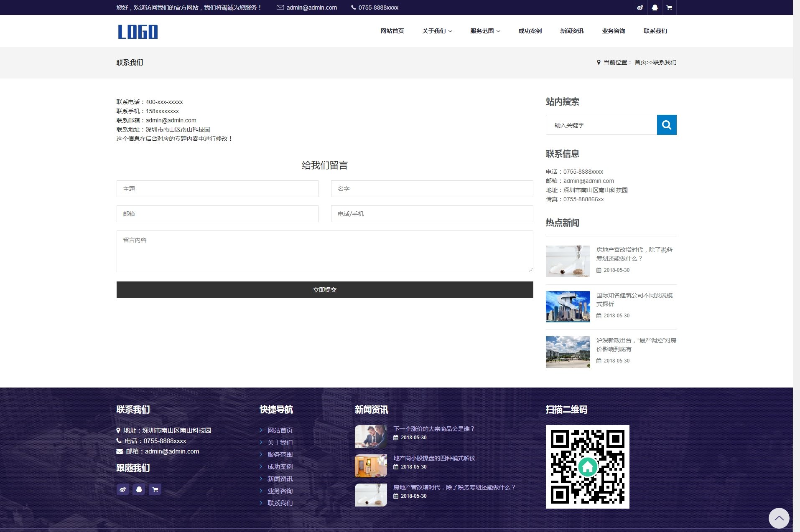Click the Weibo icon in the top bar
The image size is (800, 532).
pos(640,7)
